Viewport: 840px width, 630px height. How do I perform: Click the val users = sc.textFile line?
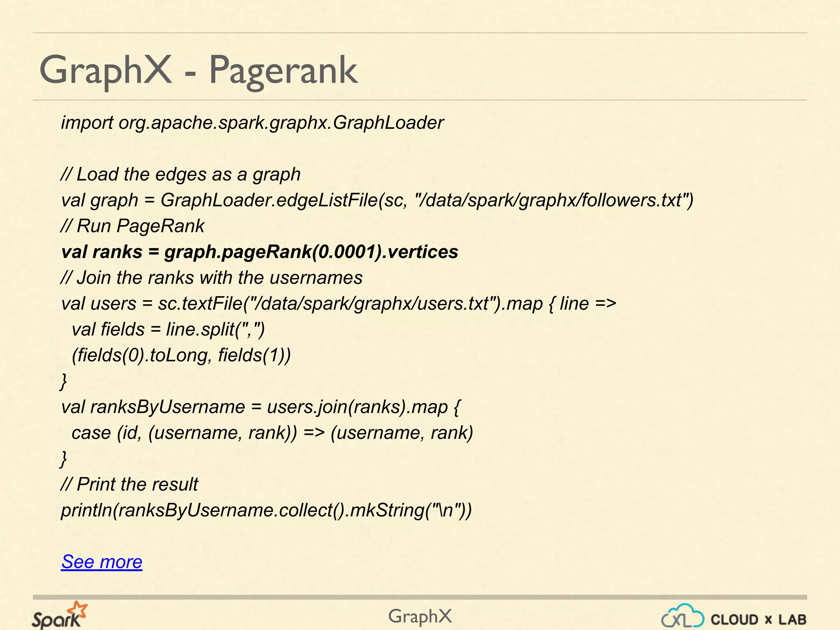[339, 304]
